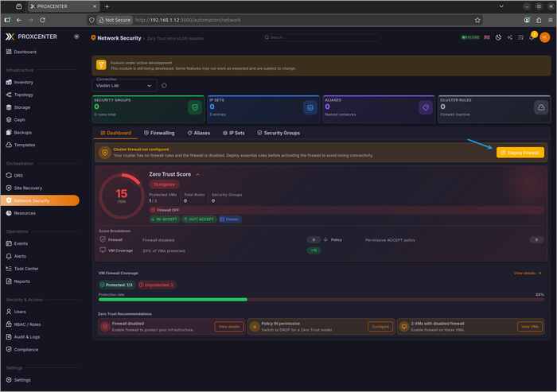Click the Aliases tag card icon
The width and height of the screenshot is (557, 392).
pos(426,107)
